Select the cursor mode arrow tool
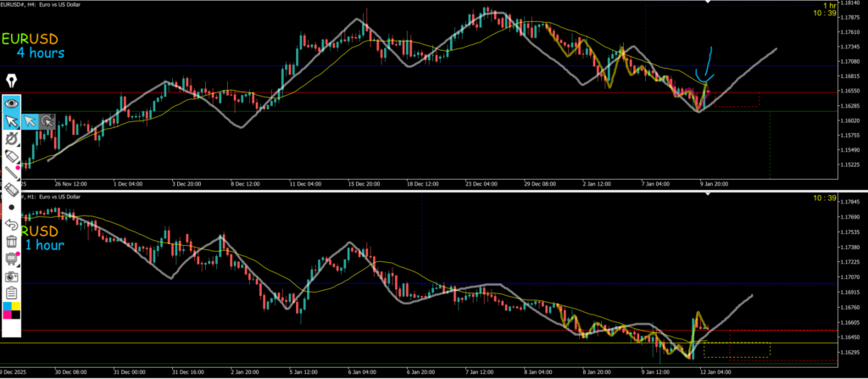 coord(11,121)
